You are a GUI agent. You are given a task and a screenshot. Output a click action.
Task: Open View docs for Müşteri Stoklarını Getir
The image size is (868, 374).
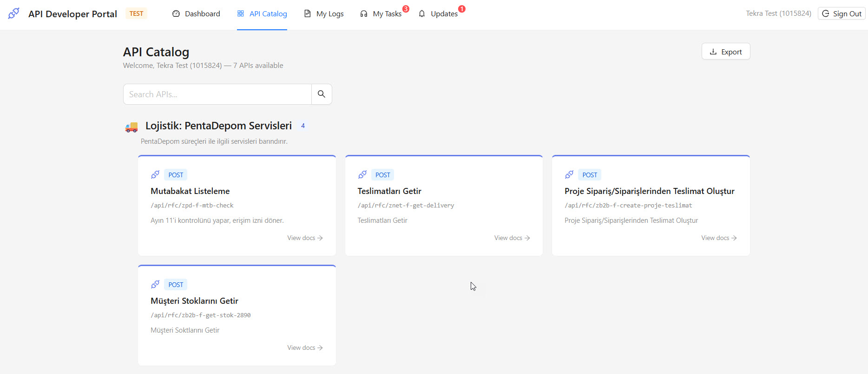[305, 347]
